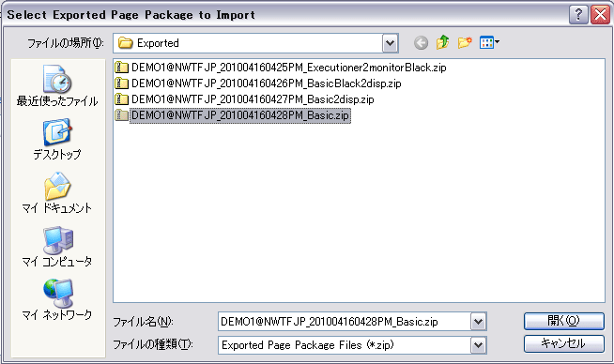This screenshot has height=364, width=614.
Task: Go up one folder level
Action: [x=442, y=42]
